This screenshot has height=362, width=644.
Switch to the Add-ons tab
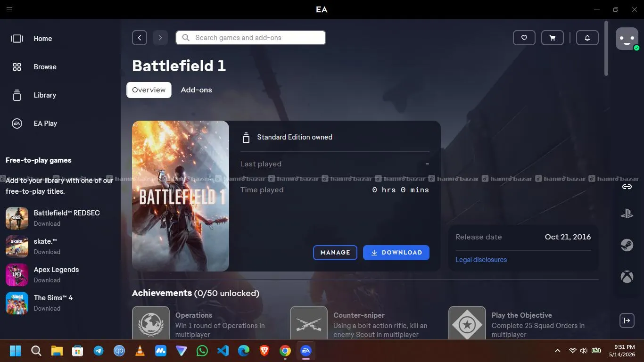(x=197, y=90)
